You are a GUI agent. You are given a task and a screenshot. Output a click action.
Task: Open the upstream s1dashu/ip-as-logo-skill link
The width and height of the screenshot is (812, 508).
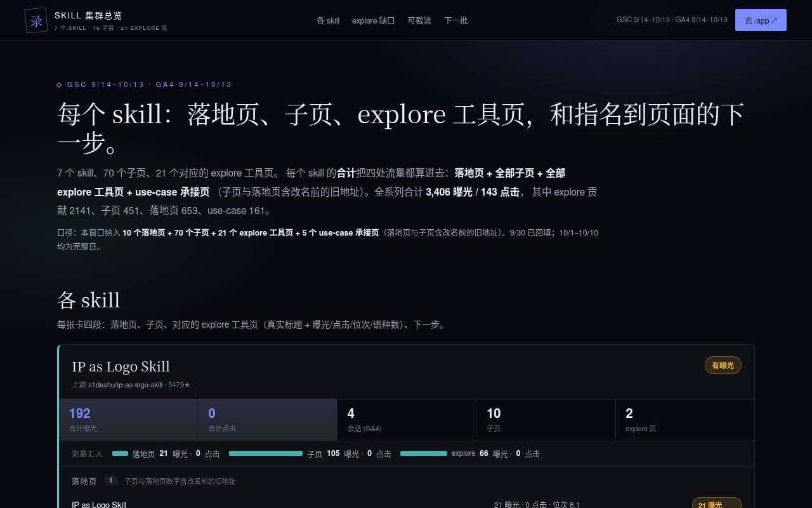[x=125, y=385]
